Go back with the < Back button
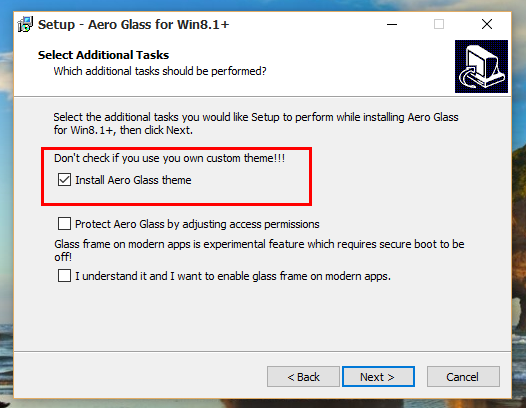 click(303, 376)
